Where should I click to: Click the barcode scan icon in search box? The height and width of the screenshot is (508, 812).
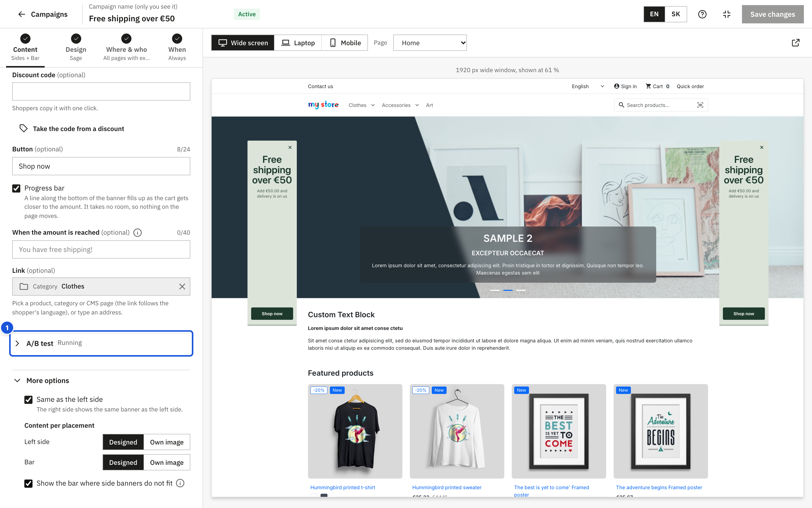[700, 105]
